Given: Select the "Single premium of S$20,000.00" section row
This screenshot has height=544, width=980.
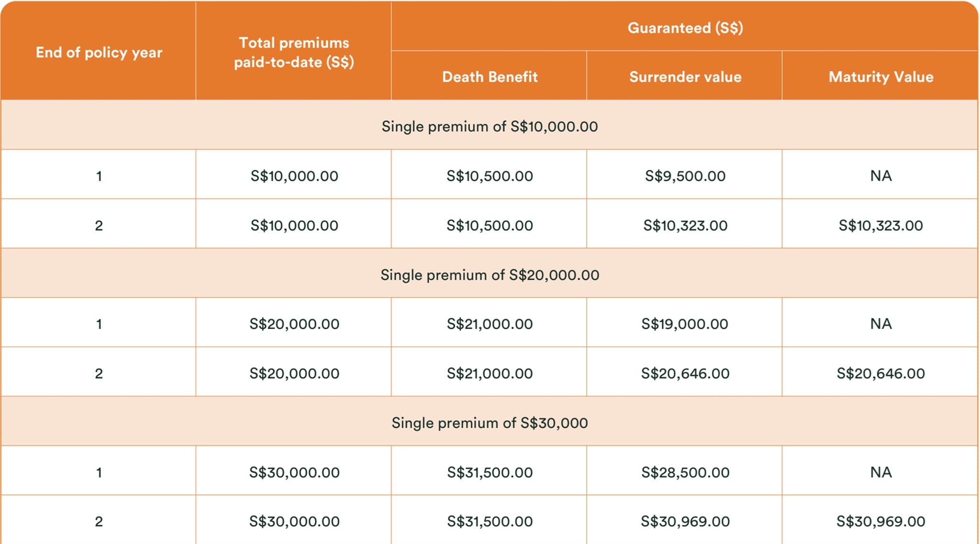Looking at the screenshot, I should click(x=490, y=275).
